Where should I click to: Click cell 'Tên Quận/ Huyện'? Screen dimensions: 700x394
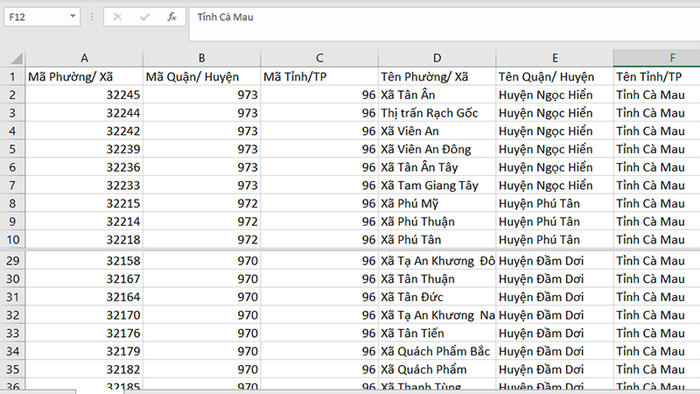(x=555, y=77)
